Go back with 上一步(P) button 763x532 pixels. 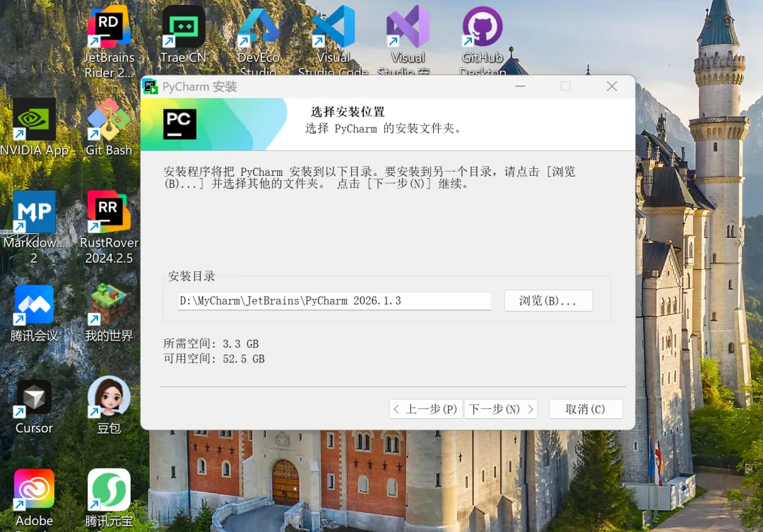point(426,409)
